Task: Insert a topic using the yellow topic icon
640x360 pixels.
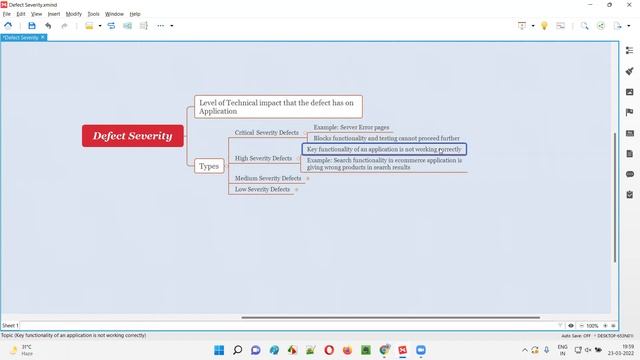Action: coord(89,26)
